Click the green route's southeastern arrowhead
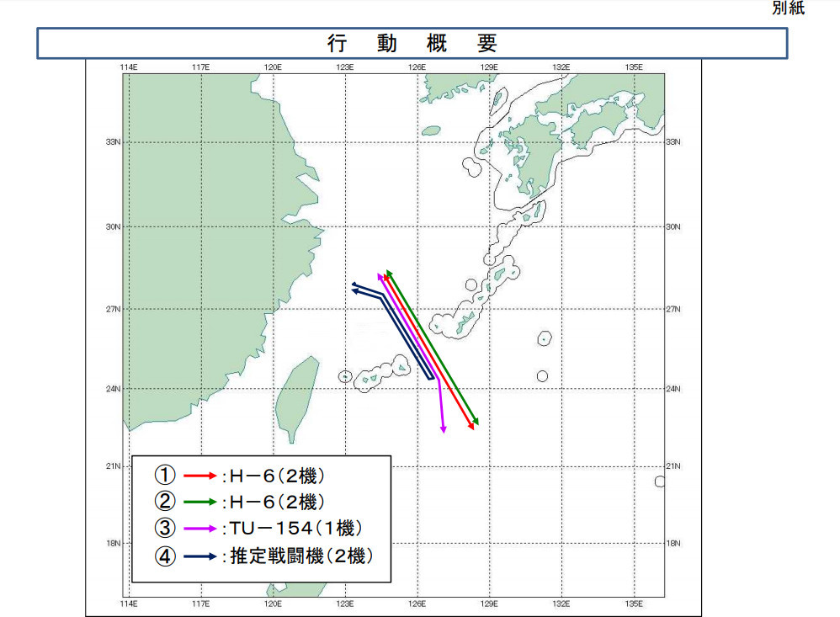Viewport: 840px width, 617px height. [476, 422]
